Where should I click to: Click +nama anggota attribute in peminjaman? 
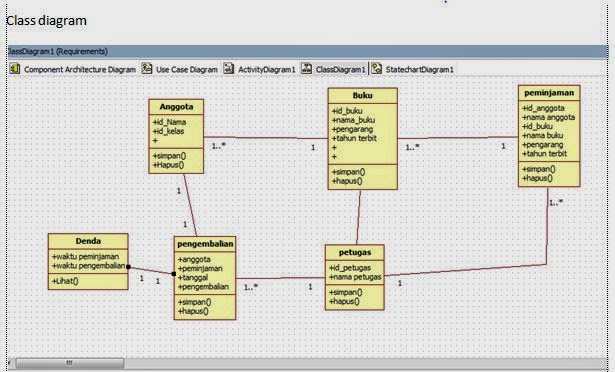(548, 117)
